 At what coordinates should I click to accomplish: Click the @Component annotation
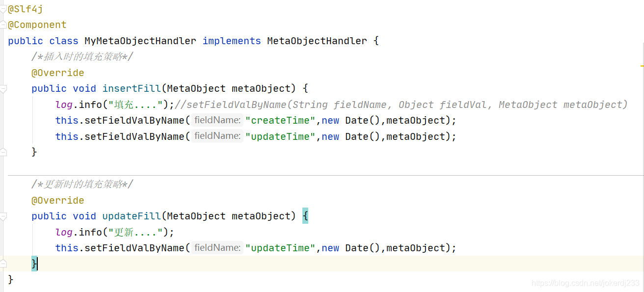37,25
